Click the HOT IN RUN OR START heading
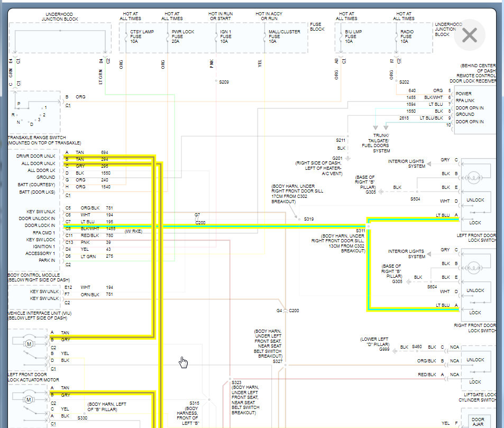Image resolution: width=504 pixels, height=428 pixels. coord(221,16)
